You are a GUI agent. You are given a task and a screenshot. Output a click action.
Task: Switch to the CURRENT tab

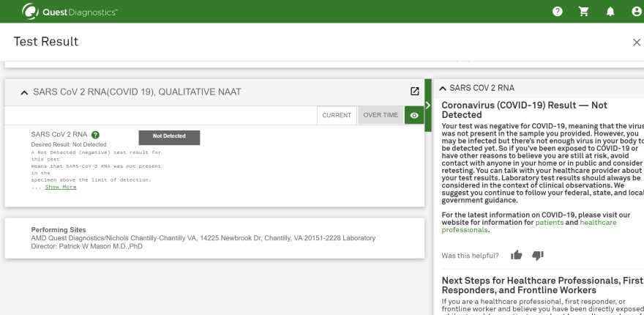coord(337,115)
